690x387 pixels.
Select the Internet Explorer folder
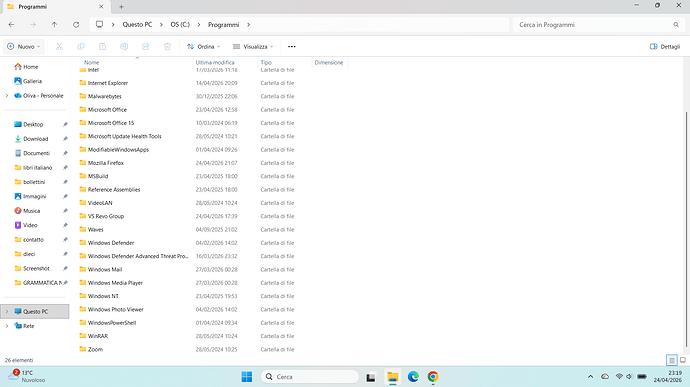pos(104,83)
